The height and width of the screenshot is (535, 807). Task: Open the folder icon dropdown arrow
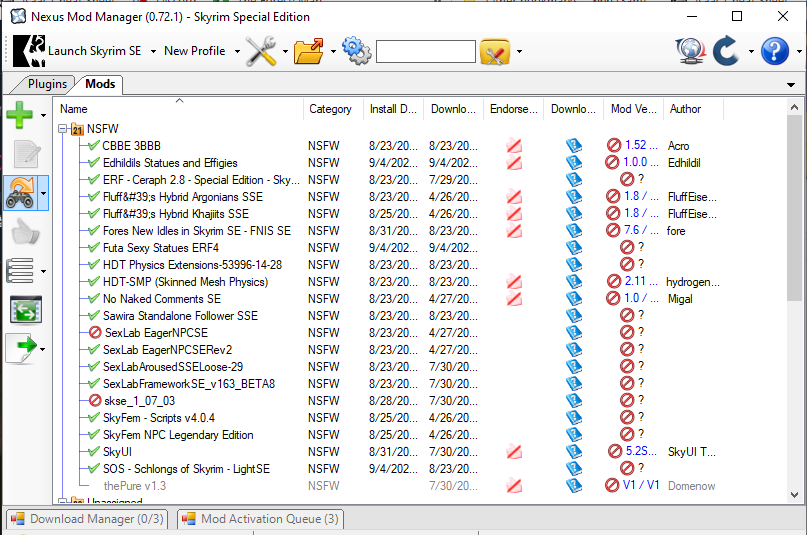(x=333, y=51)
